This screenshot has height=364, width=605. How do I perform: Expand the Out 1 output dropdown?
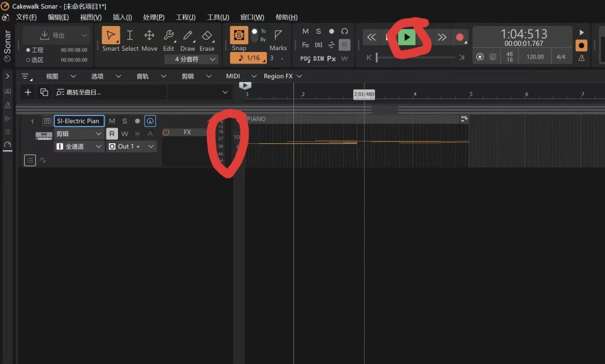pos(131,146)
